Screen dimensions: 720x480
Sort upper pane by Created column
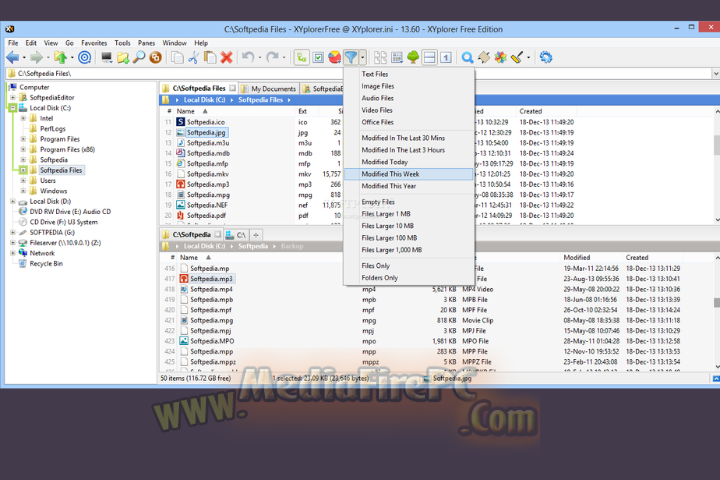(531, 111)
